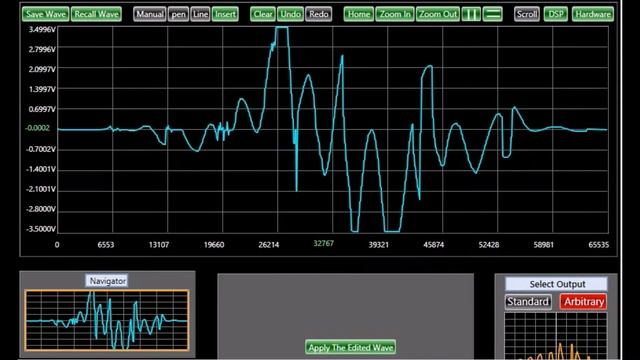Select Arbitrary output
The height and width of the screenshot is (360, 640).
584,302
